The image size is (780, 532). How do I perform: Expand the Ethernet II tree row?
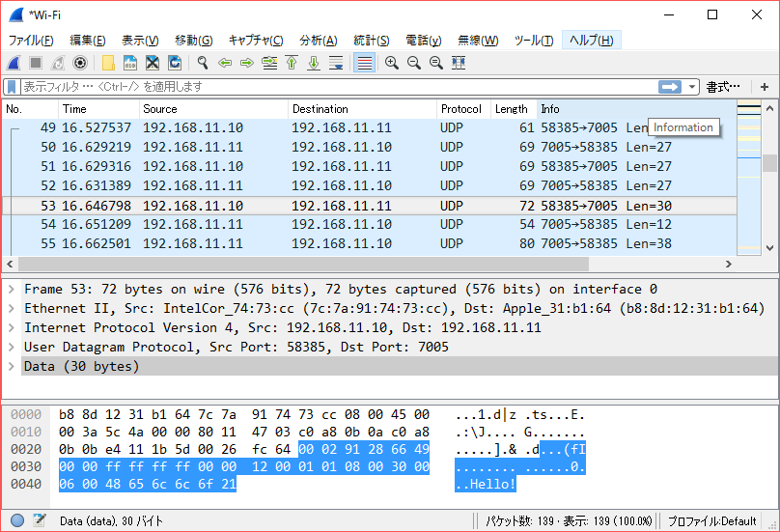click(13, 309)
